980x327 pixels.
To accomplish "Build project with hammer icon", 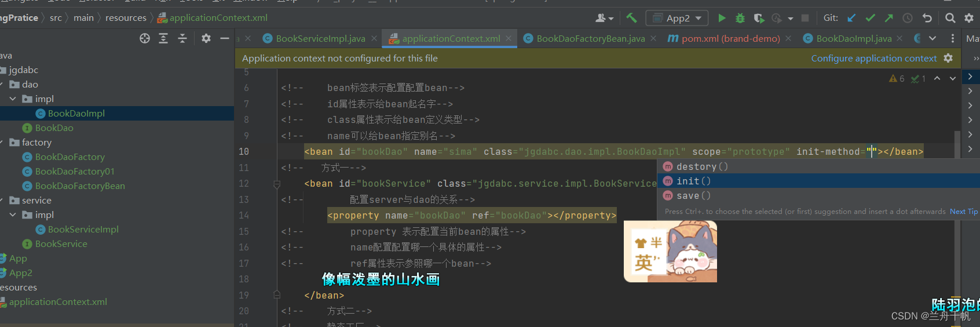I will 632,18.
